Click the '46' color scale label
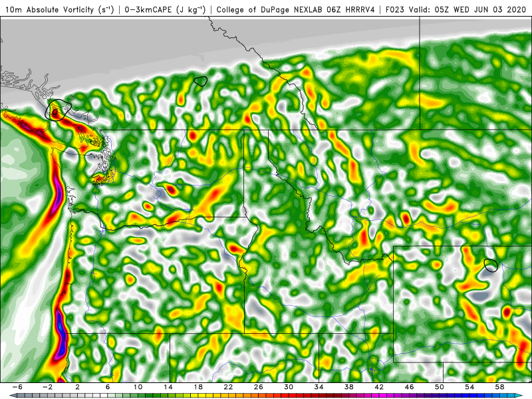Screen dimensions: 532x399 pyautogui.click(x=409, y=387)
